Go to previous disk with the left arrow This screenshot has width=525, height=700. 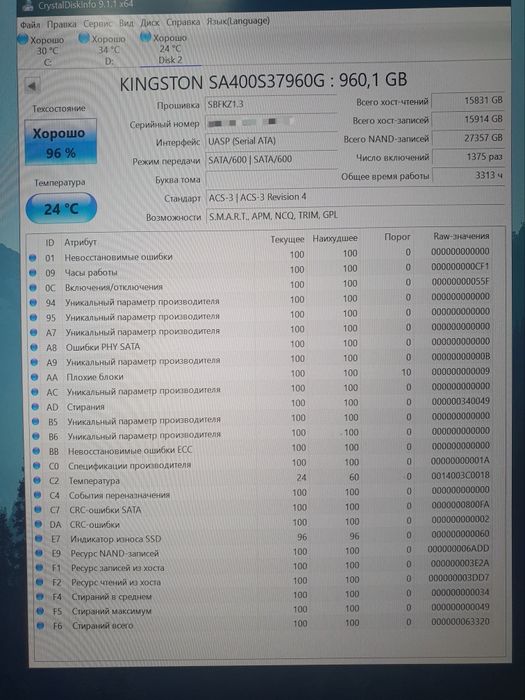coord(32,86)
